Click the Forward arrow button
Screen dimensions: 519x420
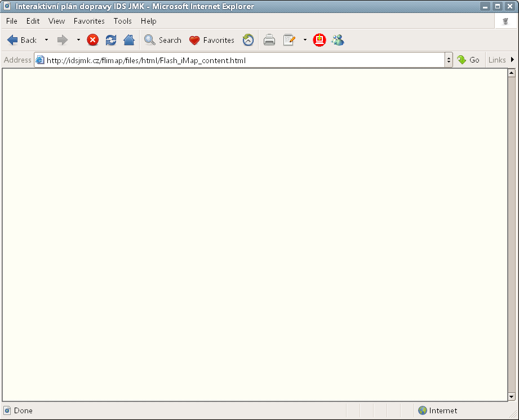[x=62, y=40]
